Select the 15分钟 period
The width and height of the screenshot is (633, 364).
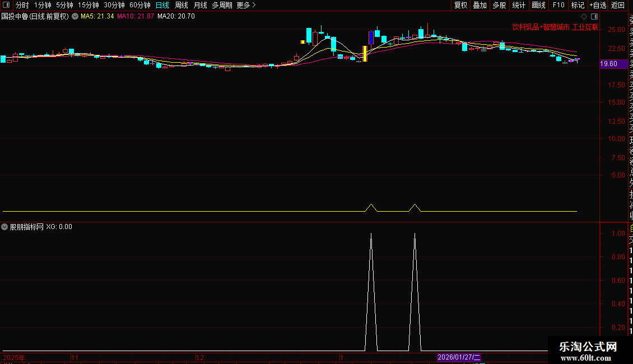89,5
